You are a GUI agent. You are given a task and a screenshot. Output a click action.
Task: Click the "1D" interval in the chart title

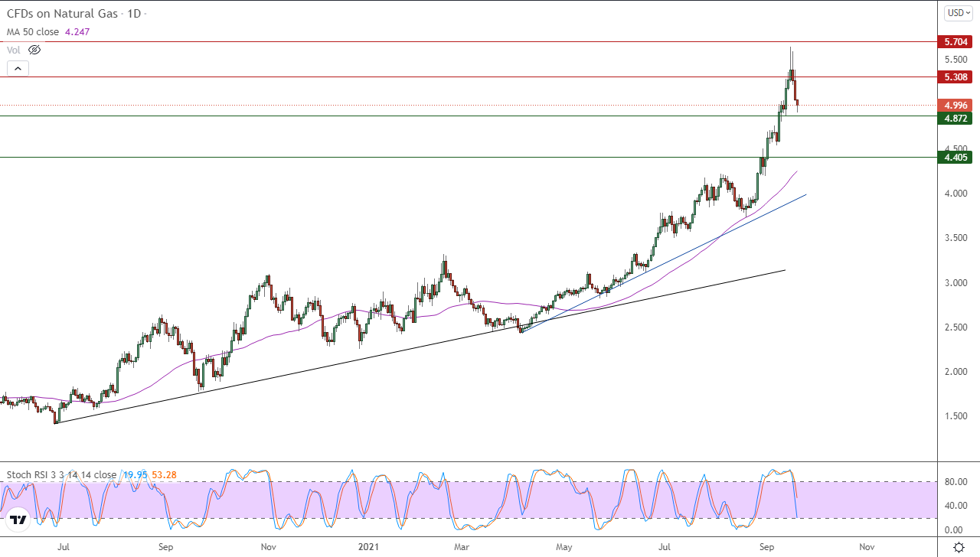[133, 14]
